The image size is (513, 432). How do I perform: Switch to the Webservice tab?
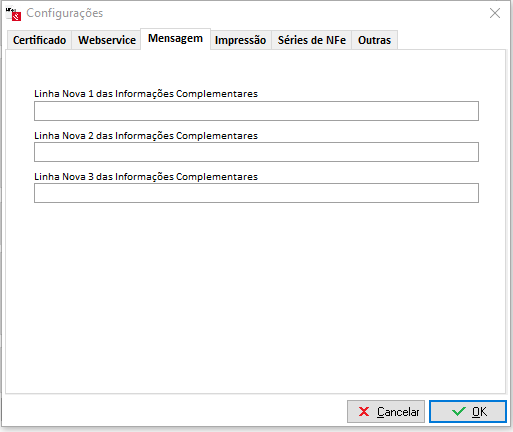107,40
